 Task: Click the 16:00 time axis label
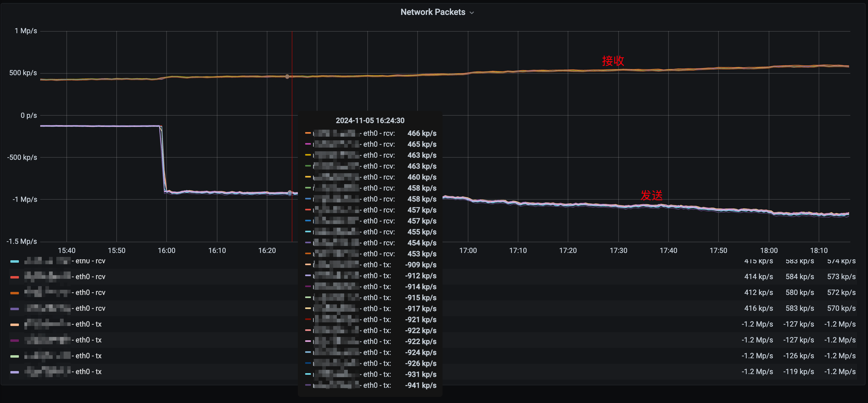(167, 251)
